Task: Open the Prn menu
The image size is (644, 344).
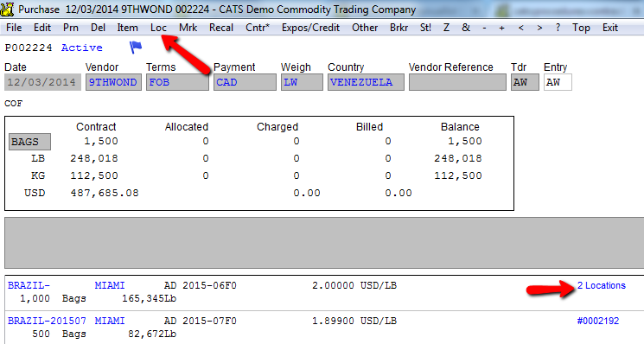Action: 71,28
